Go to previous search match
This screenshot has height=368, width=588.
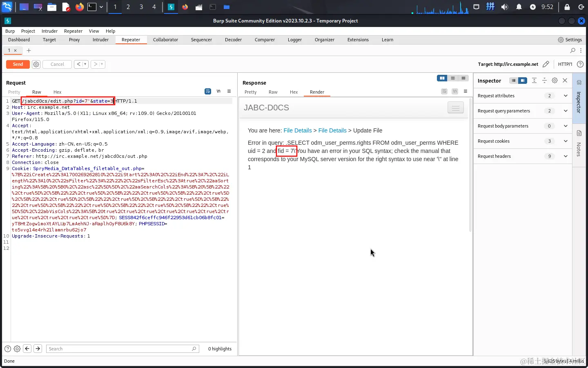27,349
